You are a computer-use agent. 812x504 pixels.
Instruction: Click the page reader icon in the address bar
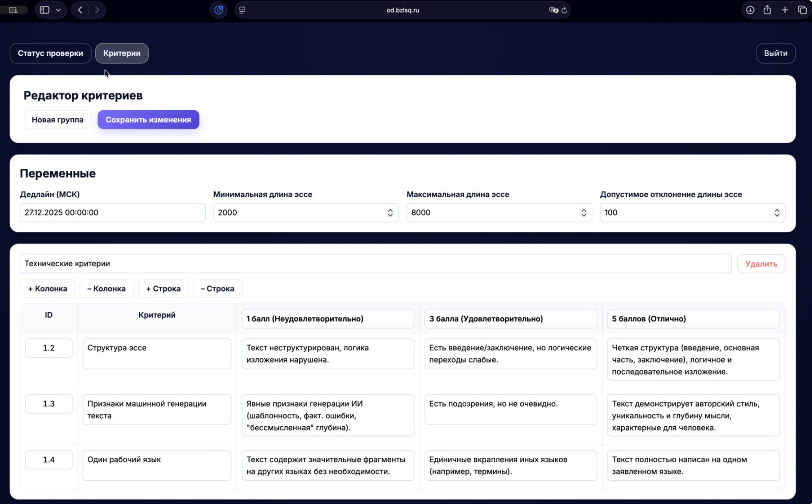point(242,10)
